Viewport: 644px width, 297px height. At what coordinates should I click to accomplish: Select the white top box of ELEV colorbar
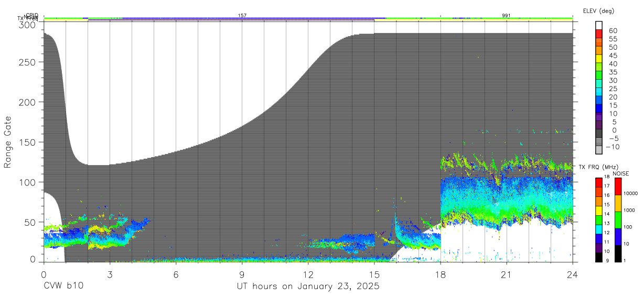pos(600,26)
